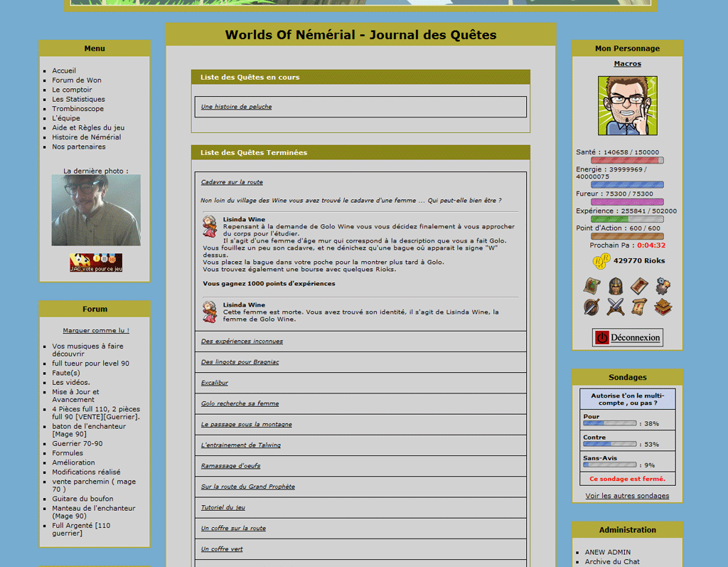Click the sword and shield icon
The image size is (728, 567).
point(592,307)
